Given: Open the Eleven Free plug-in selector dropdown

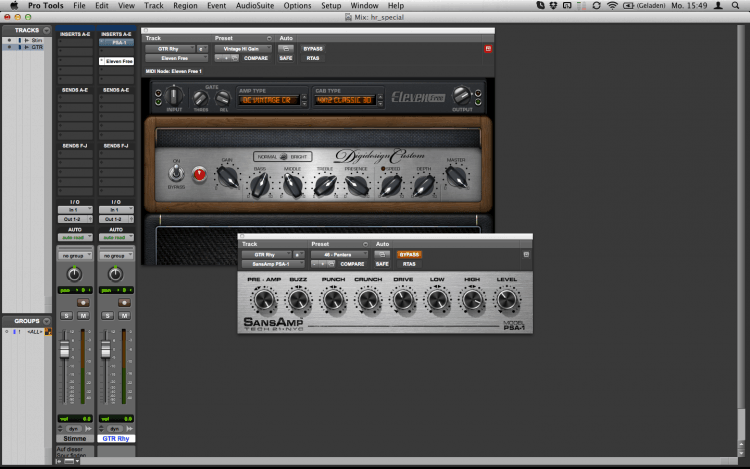Looking at the screenshot, I should tap(176, 58).
